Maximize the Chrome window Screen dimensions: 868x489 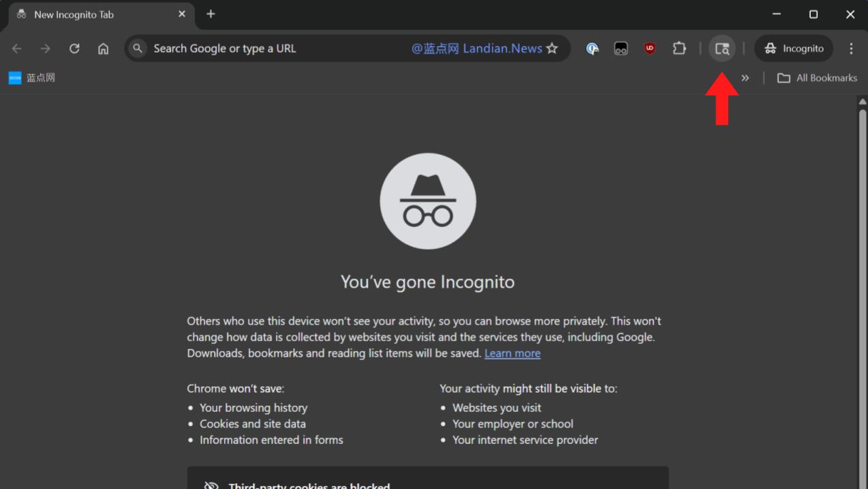point(813,14)
